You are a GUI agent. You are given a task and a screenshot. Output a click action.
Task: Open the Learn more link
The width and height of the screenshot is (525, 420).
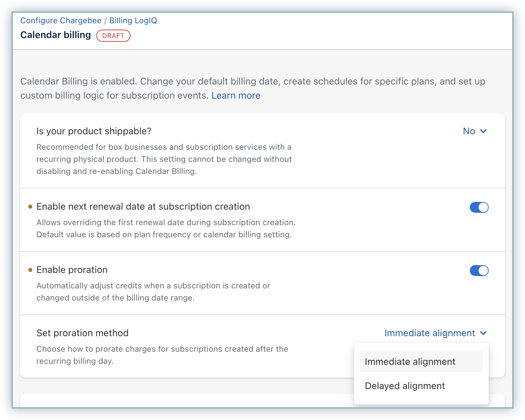pyautogui.click(x=236, y=96)
